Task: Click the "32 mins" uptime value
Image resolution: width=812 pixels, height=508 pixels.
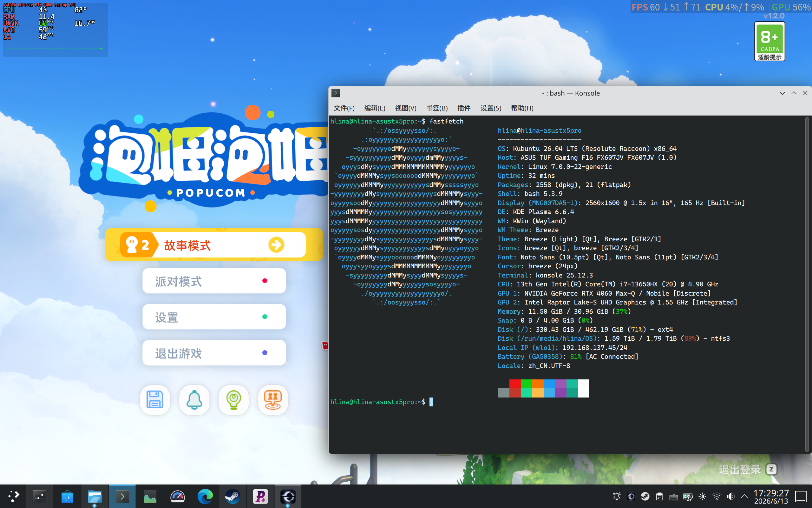Action: pyautogui.click(x=541, y=176)
